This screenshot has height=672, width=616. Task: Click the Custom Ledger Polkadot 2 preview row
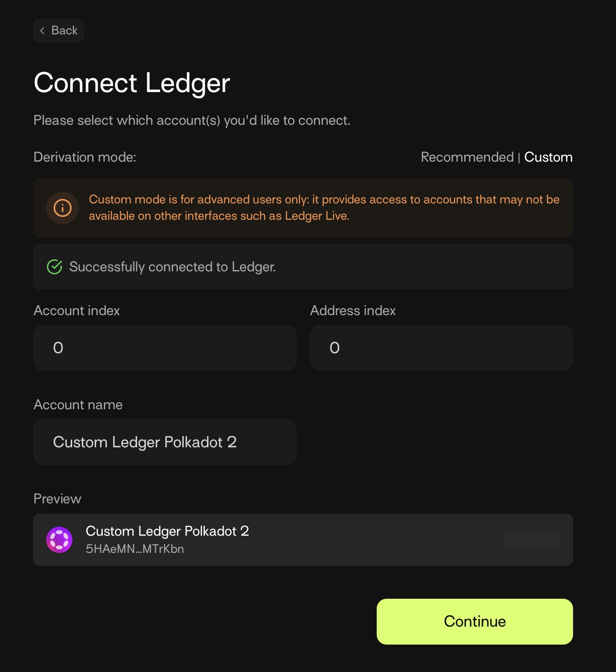pyautogui.click(x=303, y=540)
